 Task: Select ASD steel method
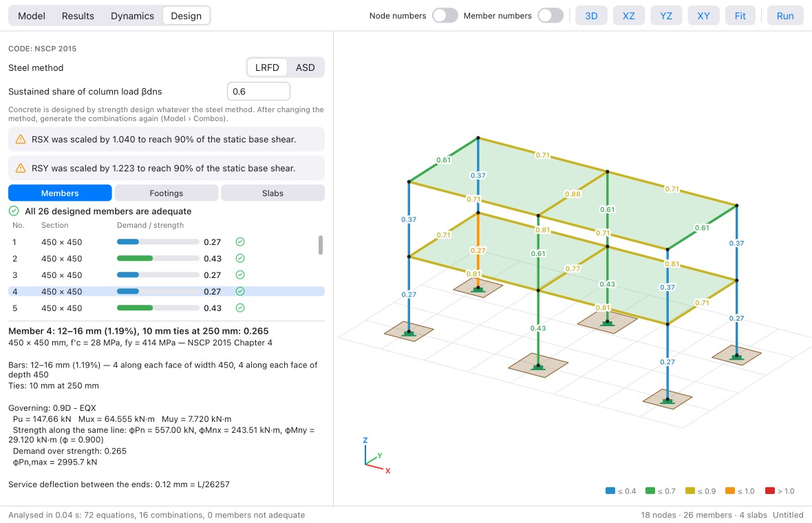(x=306, y=67)
